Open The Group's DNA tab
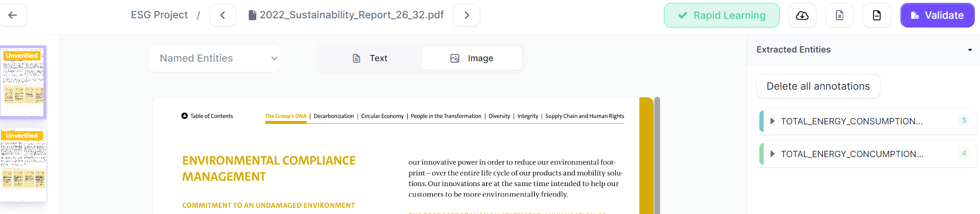The image size is (980, 214). (x=286, y=116)
